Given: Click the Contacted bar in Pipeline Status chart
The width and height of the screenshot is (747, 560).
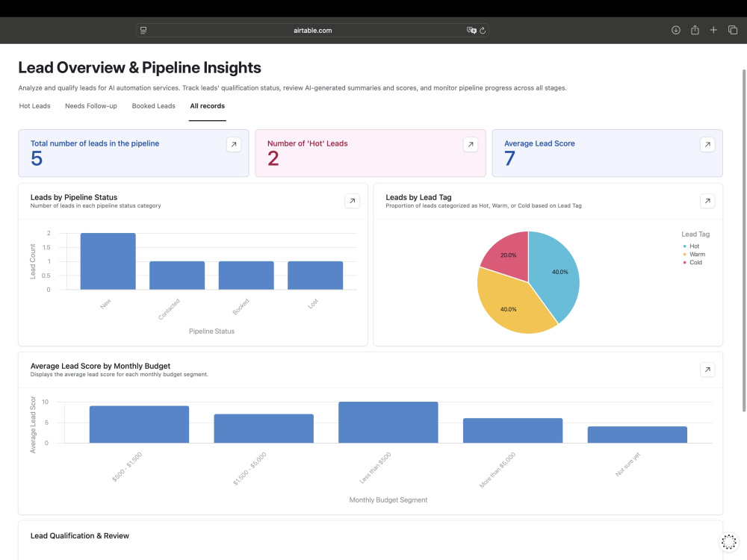Looking at the screenshot, I should click(x=177, y=276).
